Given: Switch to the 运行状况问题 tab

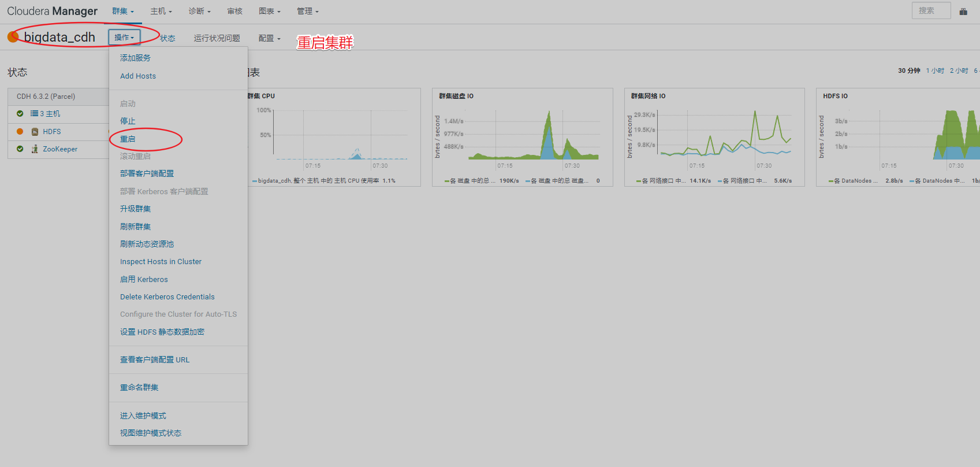Looking at the screenshot, I should point(217,38).
